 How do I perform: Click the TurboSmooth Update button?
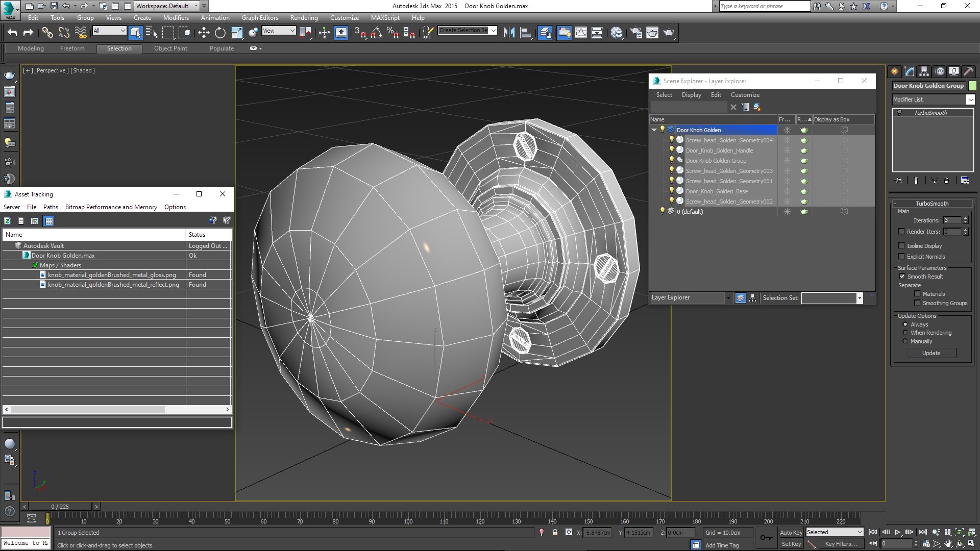click(x=931, y=353)
